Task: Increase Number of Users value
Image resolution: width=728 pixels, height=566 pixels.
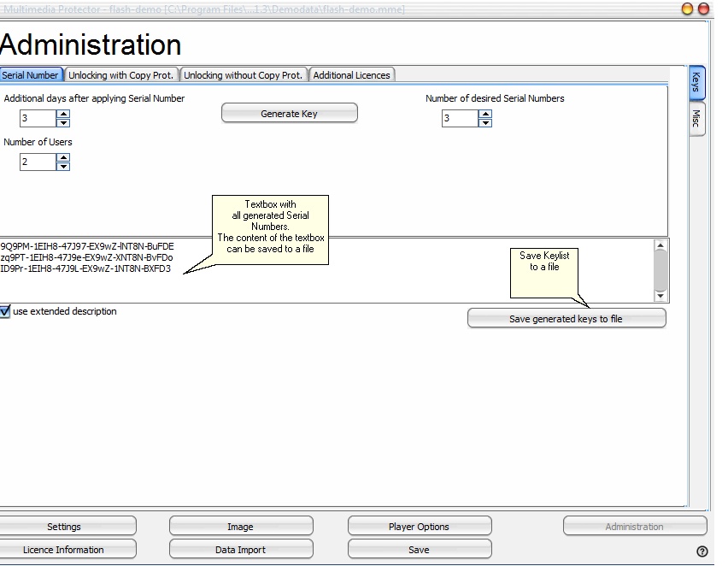Action: [62, 157]
